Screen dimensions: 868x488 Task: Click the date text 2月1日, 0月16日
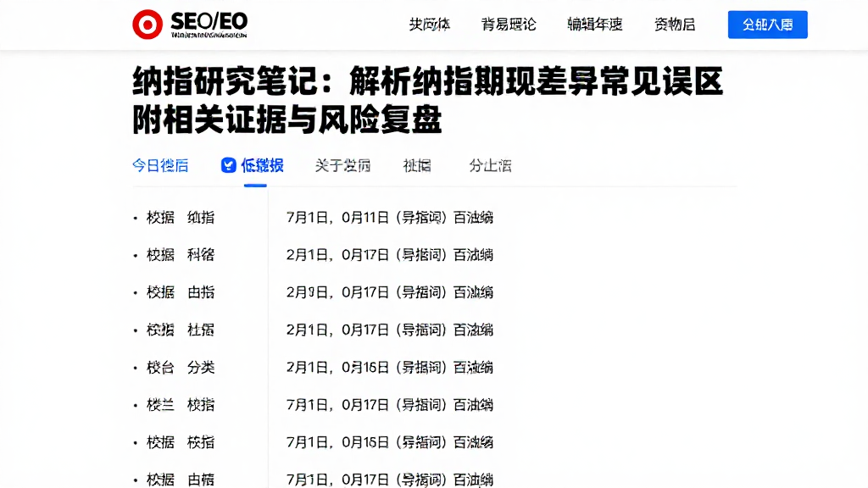point(337,368)
